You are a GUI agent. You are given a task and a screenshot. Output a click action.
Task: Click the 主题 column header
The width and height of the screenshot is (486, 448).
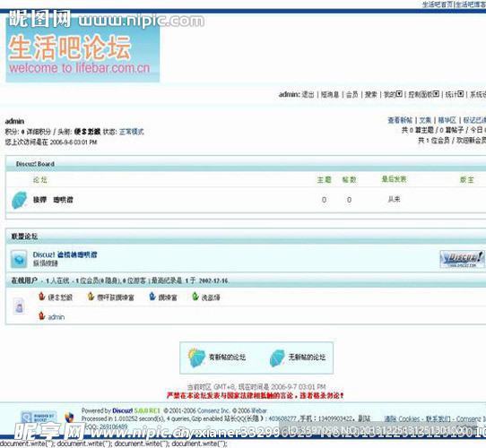tap(325, 180)
